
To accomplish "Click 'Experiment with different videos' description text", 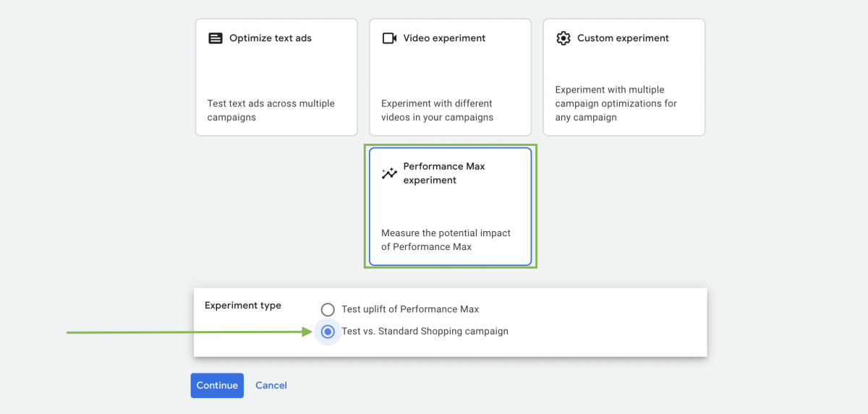I will coord(437,111).
